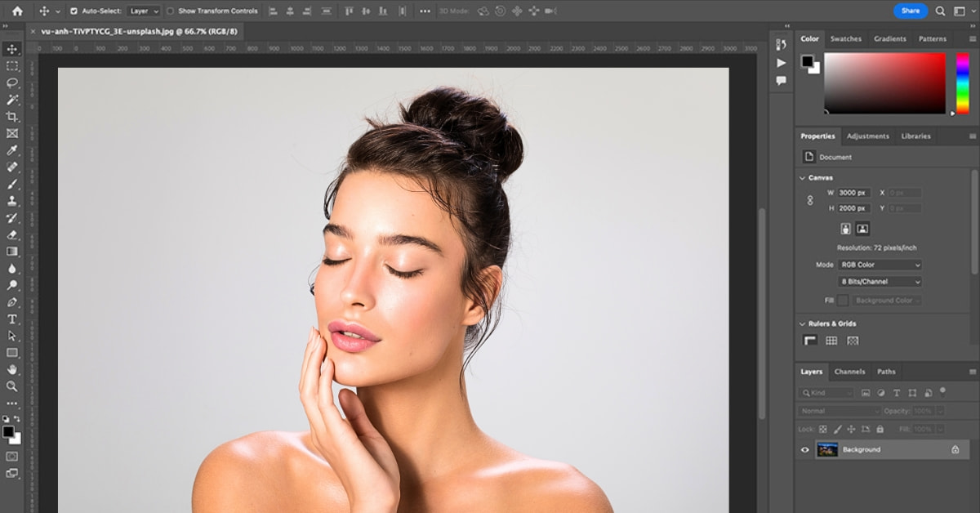Image resolution: width=980 pixels, height=513 pixels.
Task: Collapse the Rulers & Grids section
Action: point(802,323)
